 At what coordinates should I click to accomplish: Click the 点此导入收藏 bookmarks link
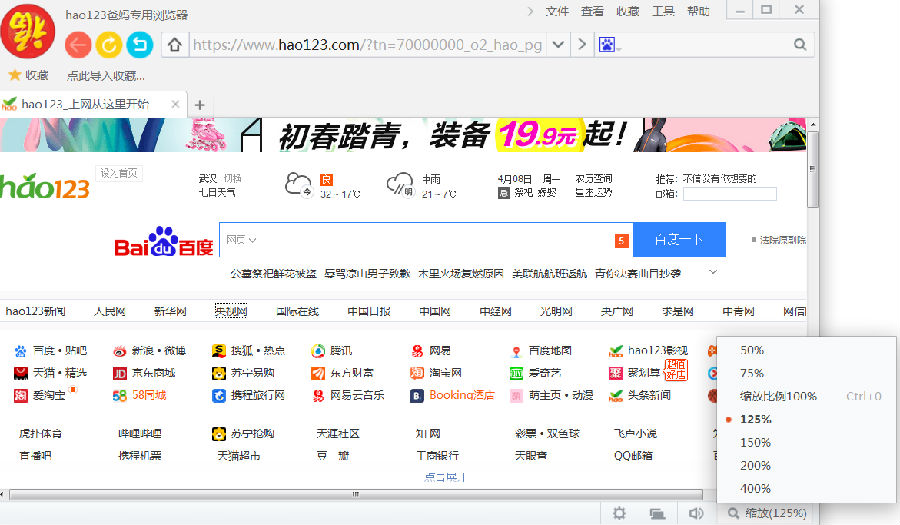coord(106,76)
